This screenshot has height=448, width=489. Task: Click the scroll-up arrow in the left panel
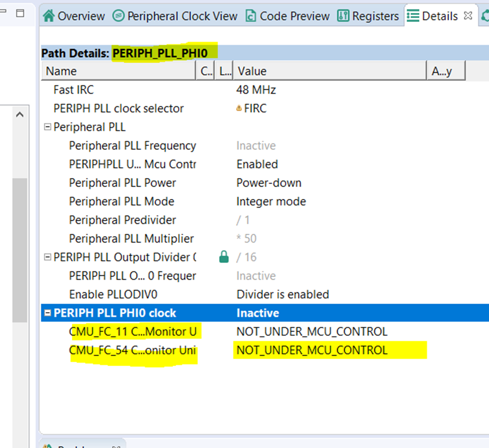point(20,114)
